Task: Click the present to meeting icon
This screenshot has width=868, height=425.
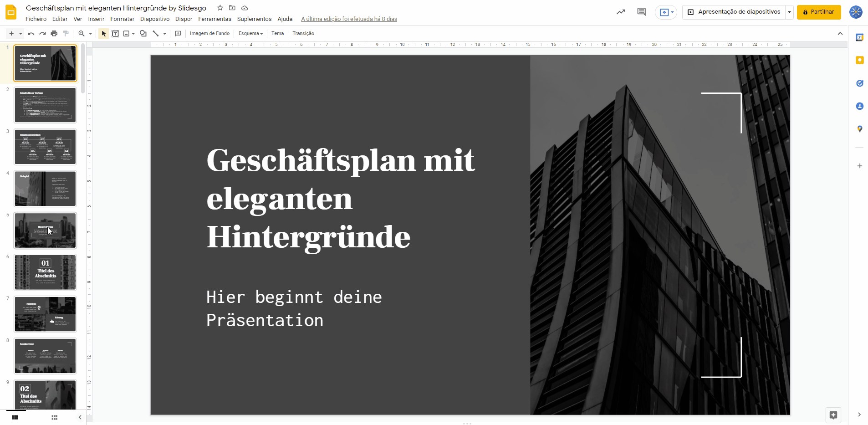Action: tap(664, 12)
